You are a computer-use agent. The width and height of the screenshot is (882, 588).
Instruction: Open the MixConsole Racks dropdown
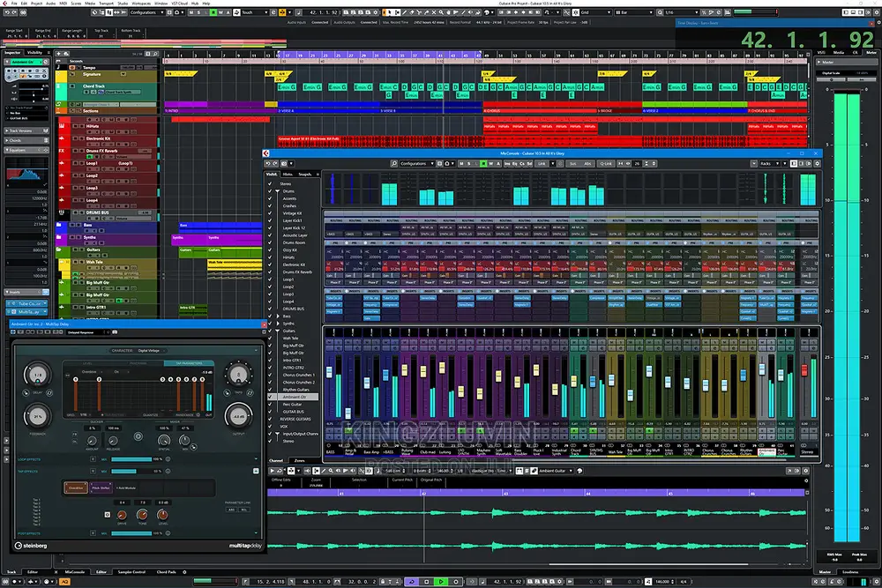point(769,164)
